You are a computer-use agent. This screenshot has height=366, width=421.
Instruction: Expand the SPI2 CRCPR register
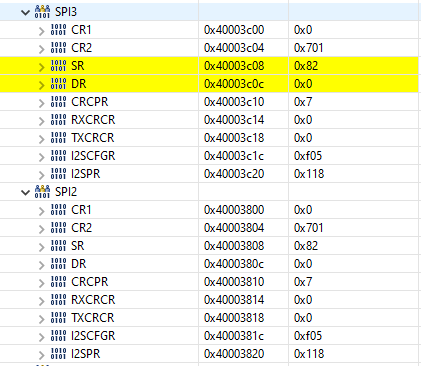[x=41, y=283]
